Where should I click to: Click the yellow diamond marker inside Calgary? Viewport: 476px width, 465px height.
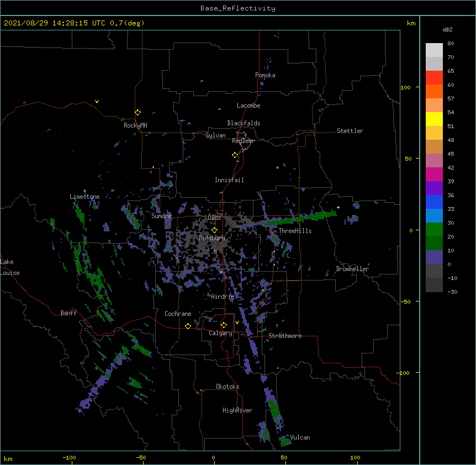(224, 325)
